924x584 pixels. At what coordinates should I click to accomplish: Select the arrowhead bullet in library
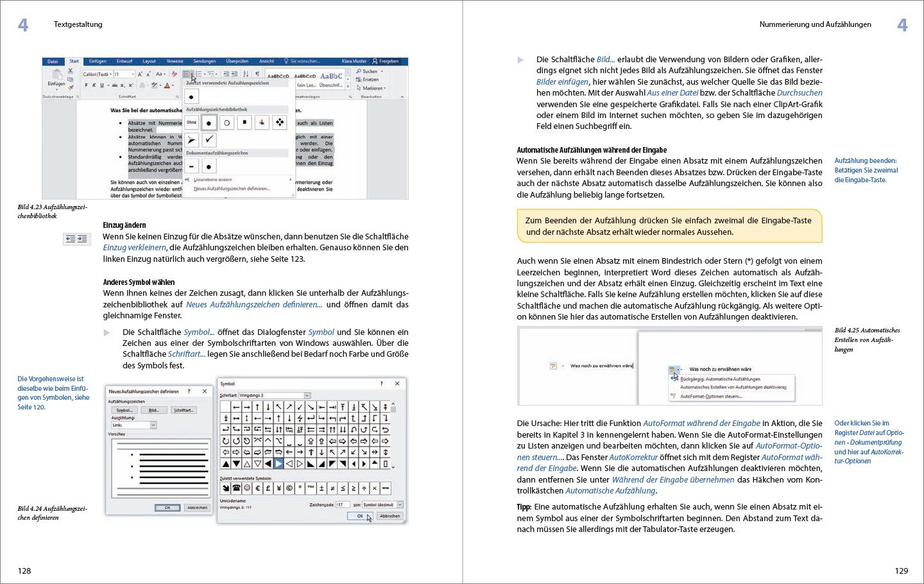(x=192, y=139)
